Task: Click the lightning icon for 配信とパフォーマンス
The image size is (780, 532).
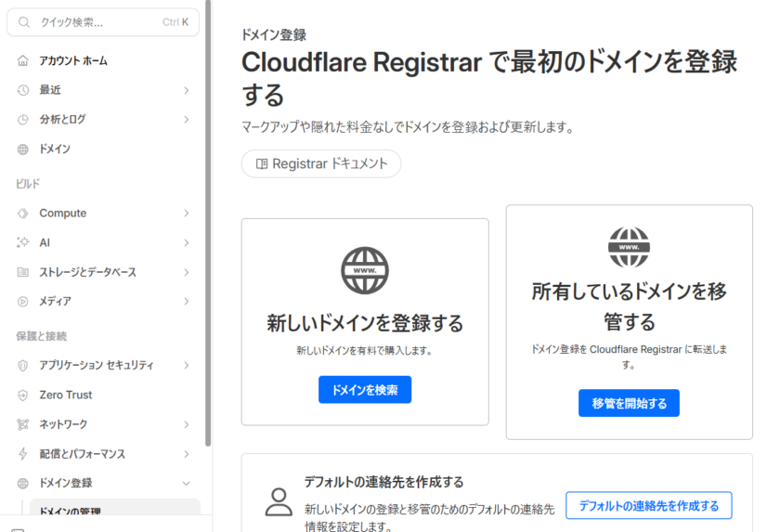Action: 23,453
